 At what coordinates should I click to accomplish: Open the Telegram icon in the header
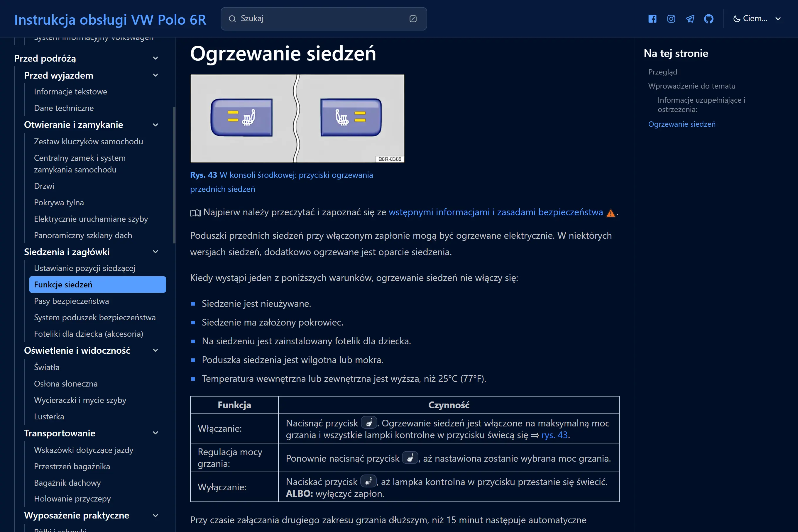[690, 19]
